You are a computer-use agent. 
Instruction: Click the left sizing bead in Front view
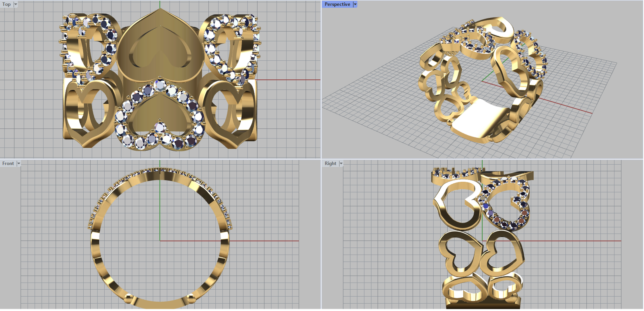coord(129,298)
